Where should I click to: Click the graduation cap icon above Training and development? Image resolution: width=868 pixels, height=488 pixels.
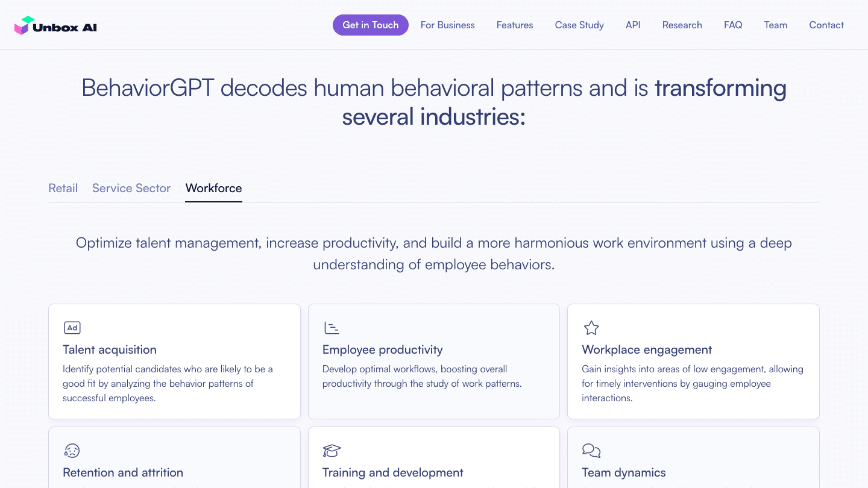point(332,451)
